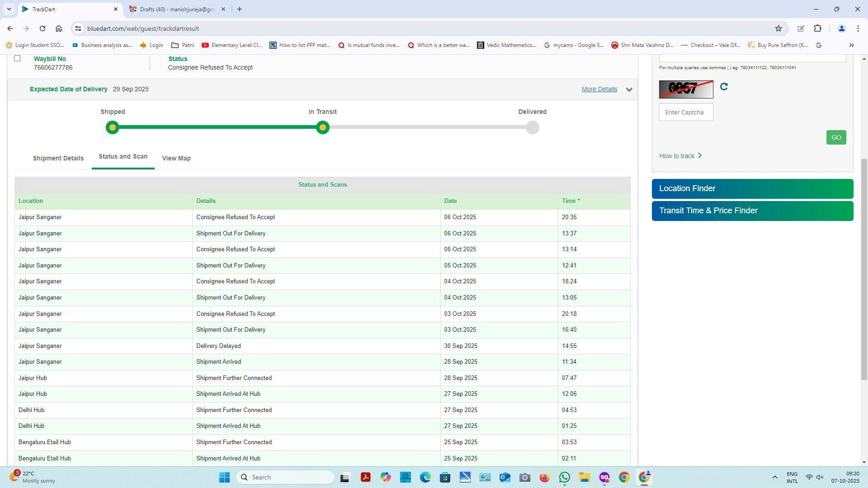Tick the waybill 76606277786 checkbox

(x=17, y=58)
